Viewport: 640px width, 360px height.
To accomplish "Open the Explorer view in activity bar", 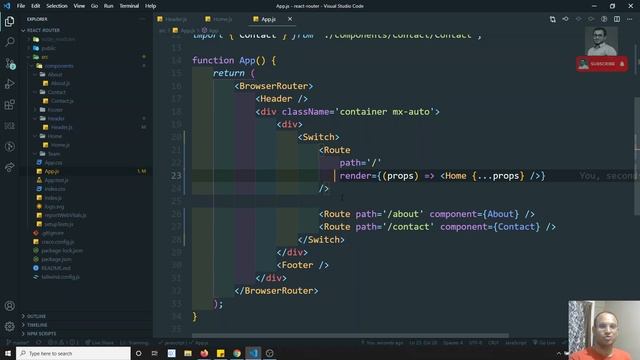I will 9,21.
